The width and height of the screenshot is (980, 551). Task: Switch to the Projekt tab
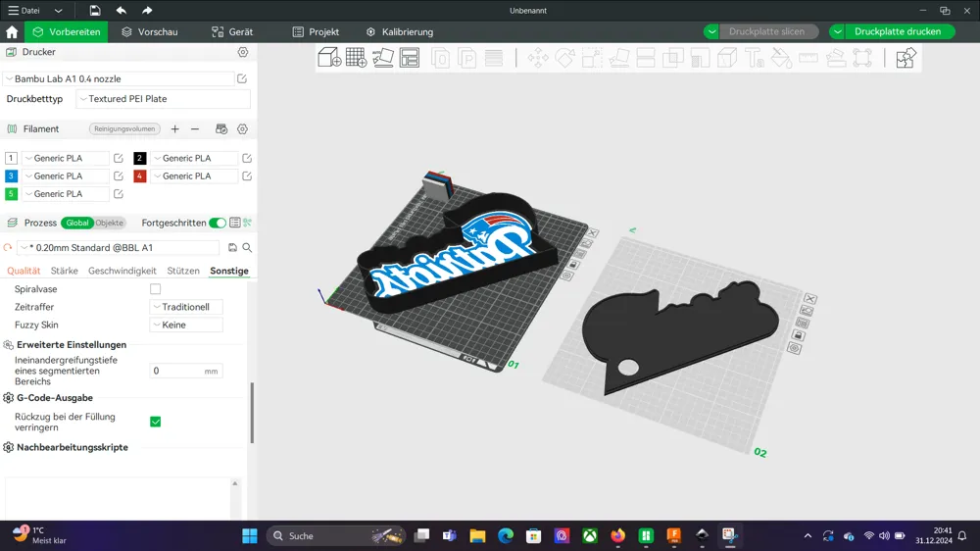click(x=316, y=32)
